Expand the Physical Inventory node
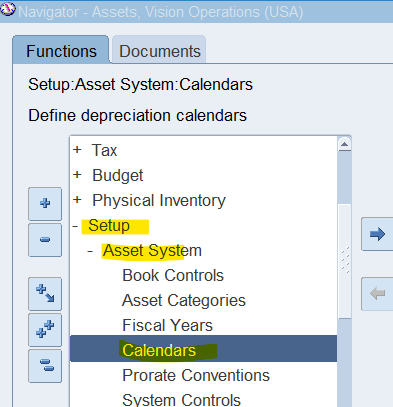Screen dimensions: 393x407 click(x=77, y=200)
